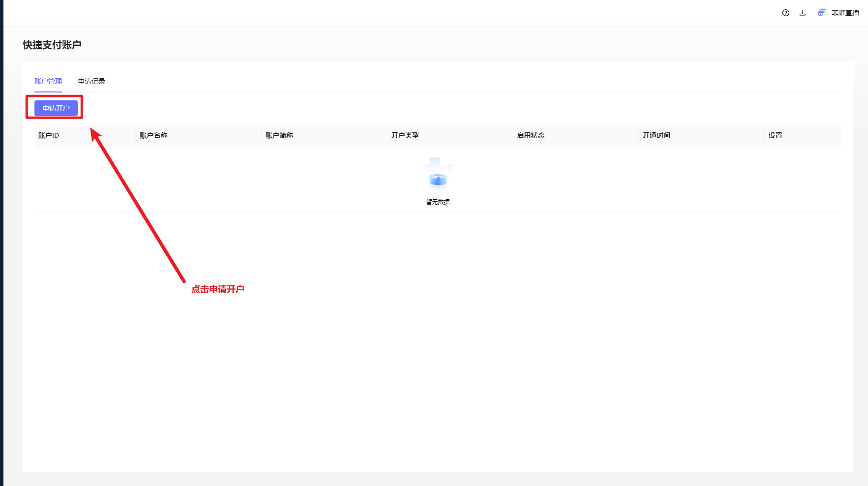The width and height of the screenshot is (868, 486).
Task: Click the download icon in top bar
Action: click(x=803, y=13)
